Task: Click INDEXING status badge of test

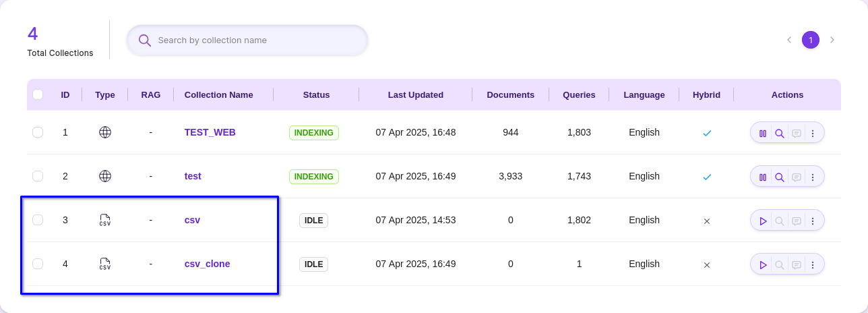Action: tap(314, 177)
